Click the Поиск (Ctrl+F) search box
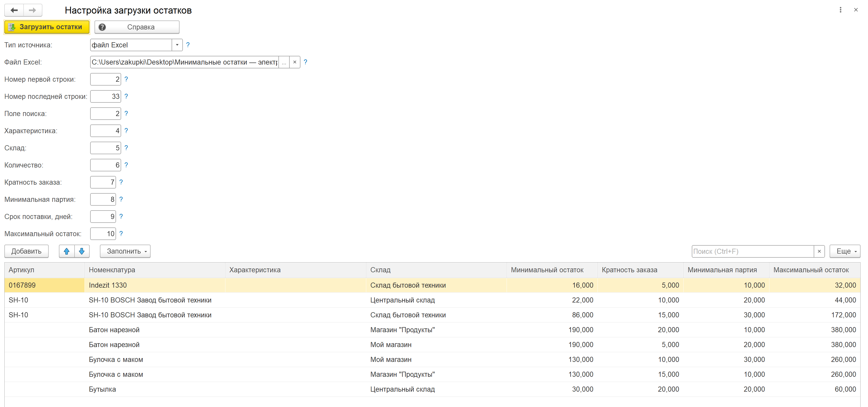This screenshot has height=407, width=868. (753, 251)
